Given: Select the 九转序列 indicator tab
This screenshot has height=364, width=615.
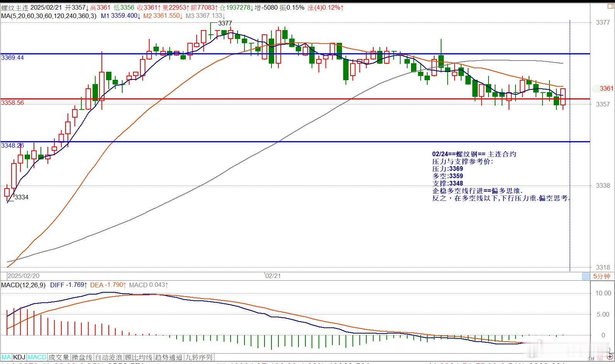Looking at the screenshot, I should tap(199, 357).
